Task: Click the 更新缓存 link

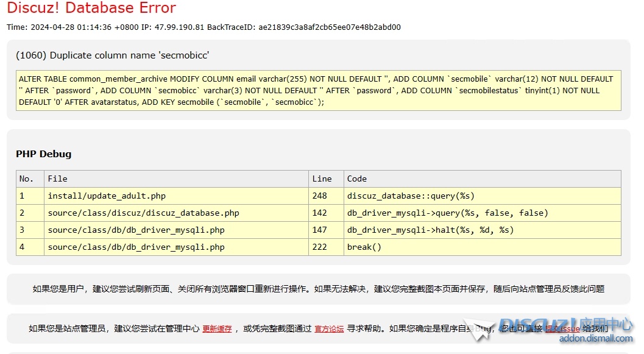Action: click(x=217, y=328)
